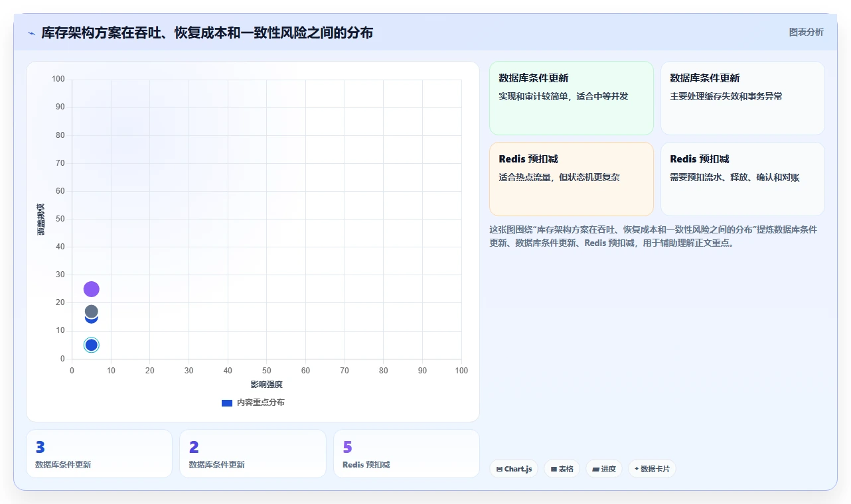The image size is (851, 504).
Task: Click the 内容重点分布 legend label
Action: click(261, 403)
